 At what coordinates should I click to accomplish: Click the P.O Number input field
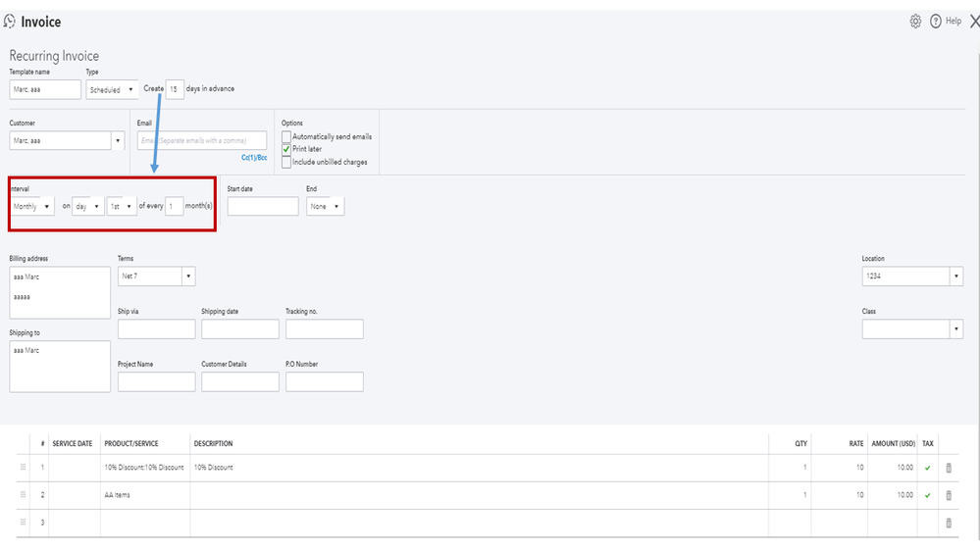(x=325, y=382)
